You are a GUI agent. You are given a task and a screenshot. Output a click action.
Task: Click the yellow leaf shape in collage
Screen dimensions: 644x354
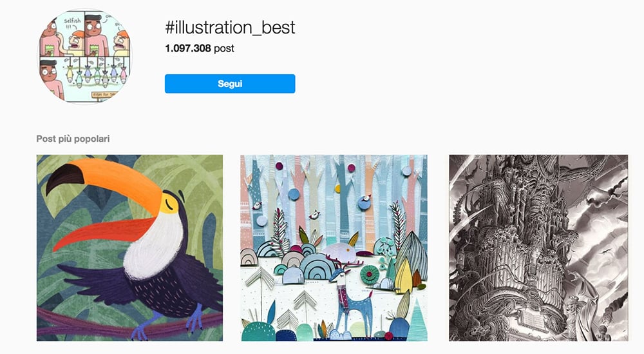404,275
